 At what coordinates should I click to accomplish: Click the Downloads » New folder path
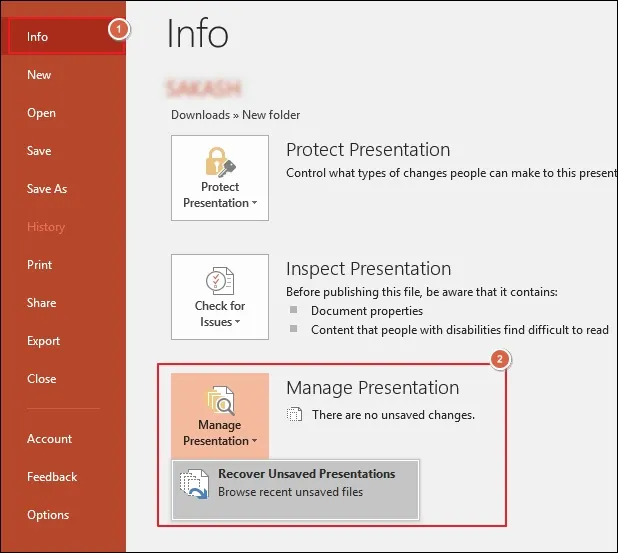(x=235, y=115)
